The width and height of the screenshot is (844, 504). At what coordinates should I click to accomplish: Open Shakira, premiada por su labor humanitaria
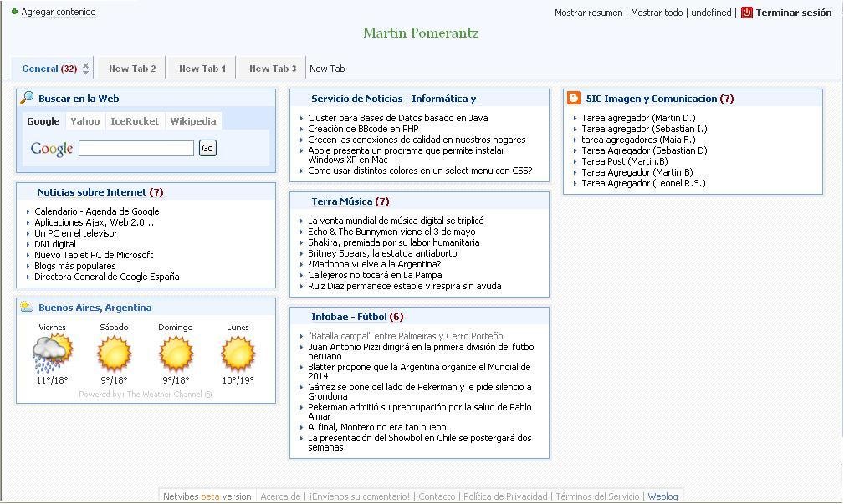coord(393,242)
